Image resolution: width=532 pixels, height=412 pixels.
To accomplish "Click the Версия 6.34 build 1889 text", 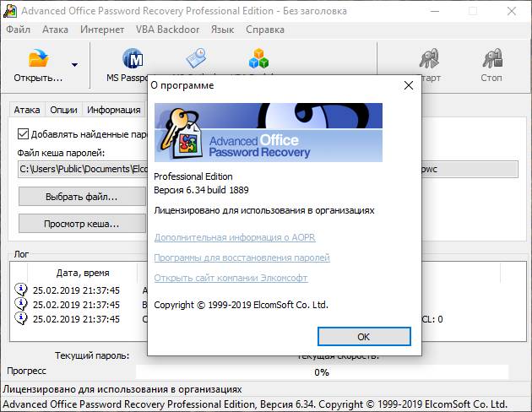I will tap(201, 190).
